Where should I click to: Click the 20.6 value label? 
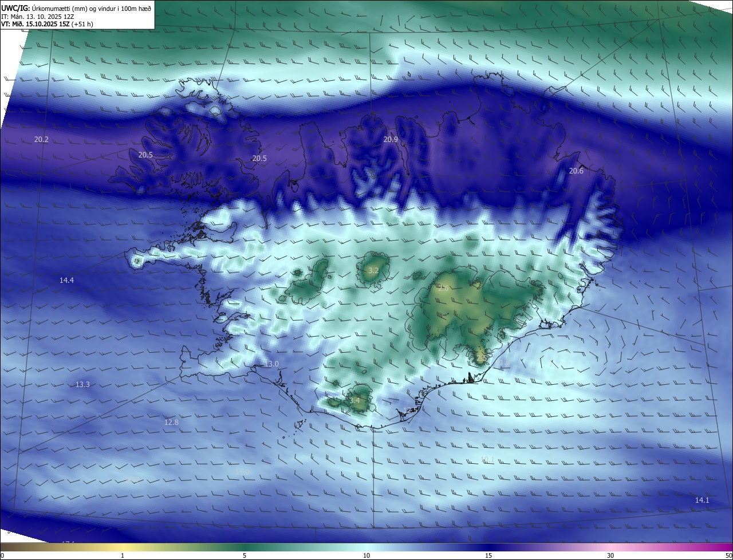coord(576,171)
